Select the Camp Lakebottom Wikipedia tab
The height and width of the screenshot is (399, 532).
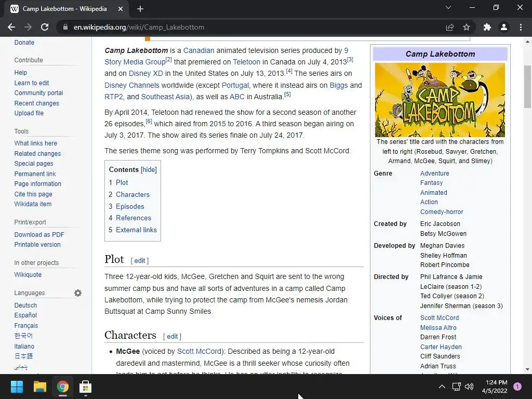coord(64,9)
